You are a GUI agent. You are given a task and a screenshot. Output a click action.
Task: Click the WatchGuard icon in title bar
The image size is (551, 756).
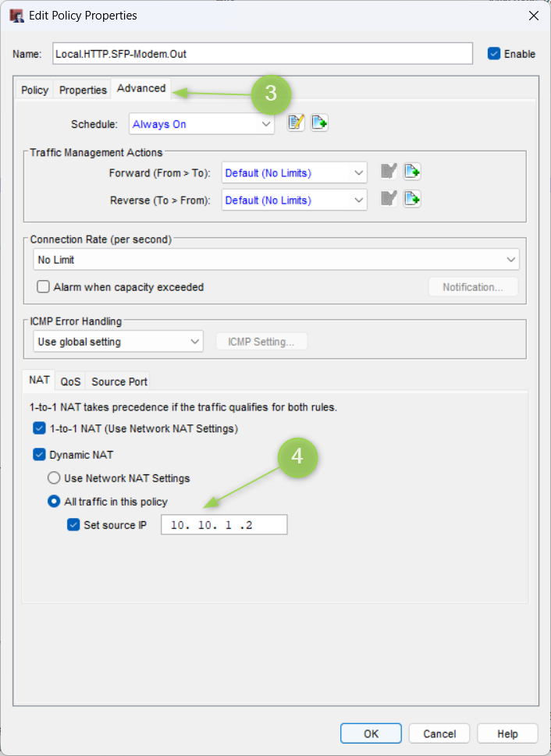pos(16,16)
